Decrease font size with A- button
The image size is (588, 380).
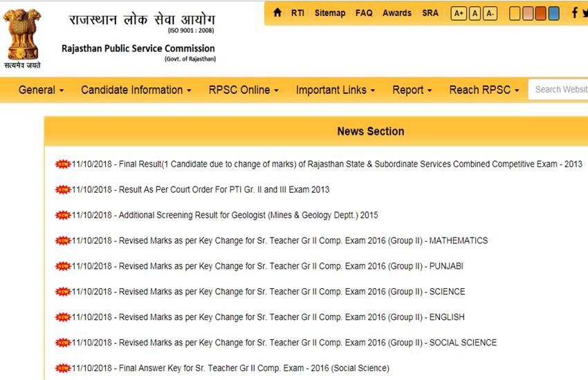click(490, 14)
